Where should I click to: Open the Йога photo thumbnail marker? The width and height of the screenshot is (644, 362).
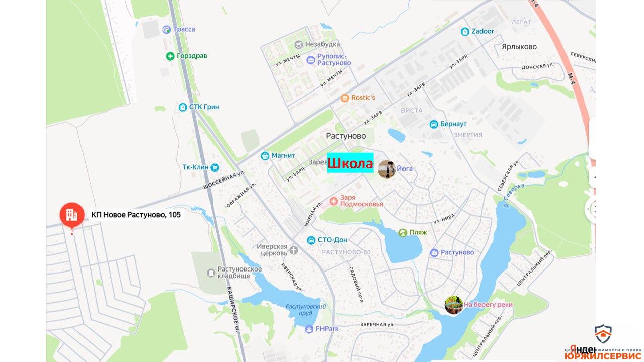pos(387,169)
